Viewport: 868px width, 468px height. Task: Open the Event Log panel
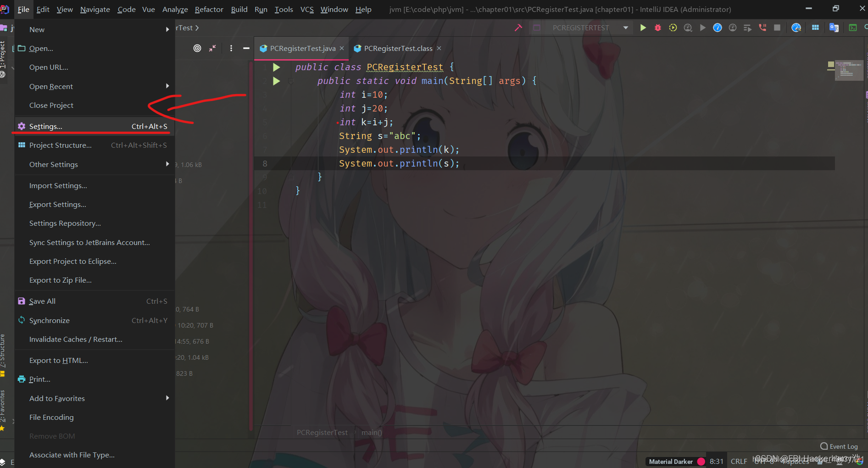839,446
